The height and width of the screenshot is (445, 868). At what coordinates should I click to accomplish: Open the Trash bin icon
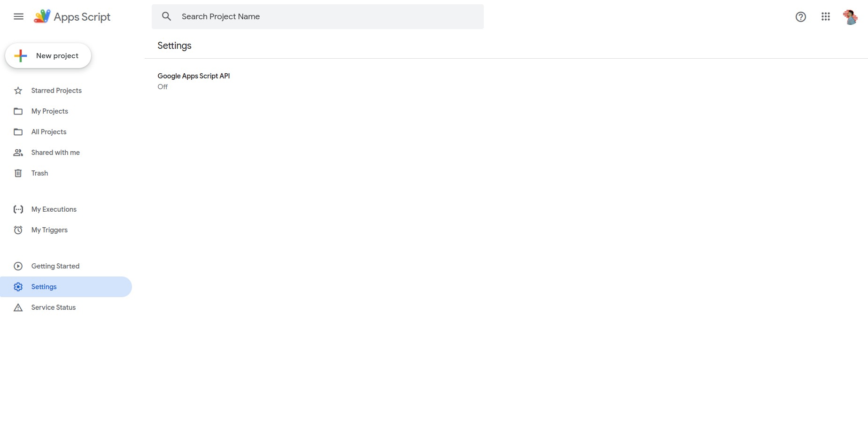click(18, 173)
